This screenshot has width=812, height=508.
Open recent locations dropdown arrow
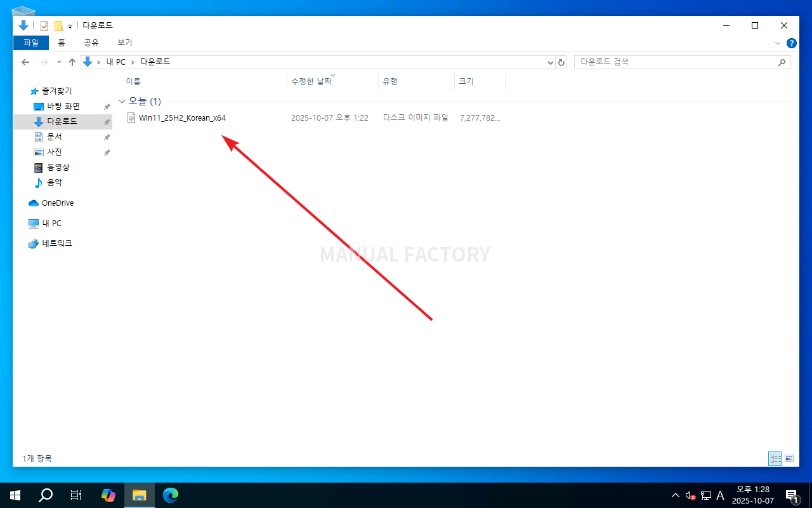point(59,62)
